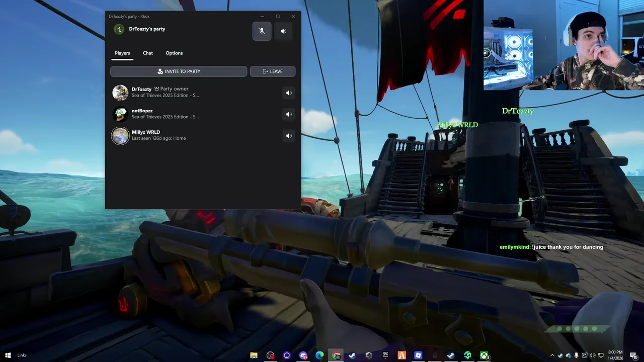The image size is (644, 362).
Task: Click the streamer webcam overlay
Action: (x=563, y=45)
